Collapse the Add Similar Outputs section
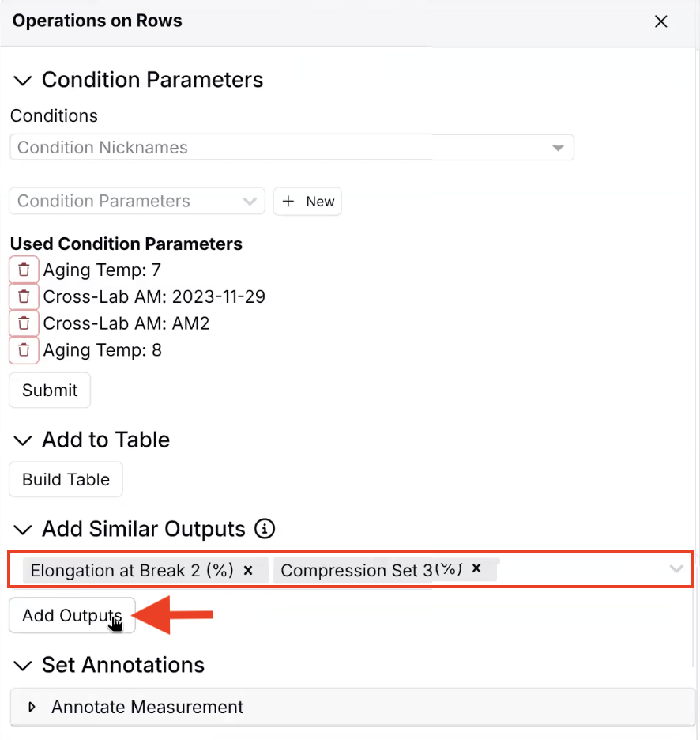This screenshot has height=740, width=700. [x=24, y=530]
